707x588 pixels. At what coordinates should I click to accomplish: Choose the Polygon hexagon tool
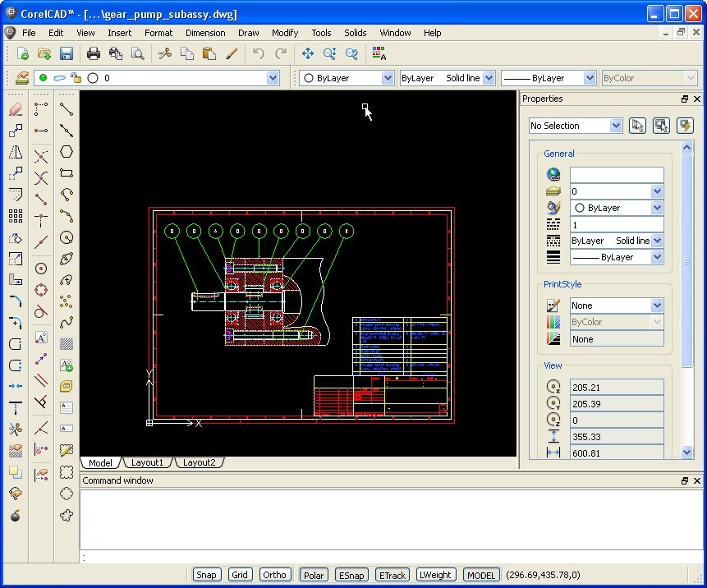[67, 152]
